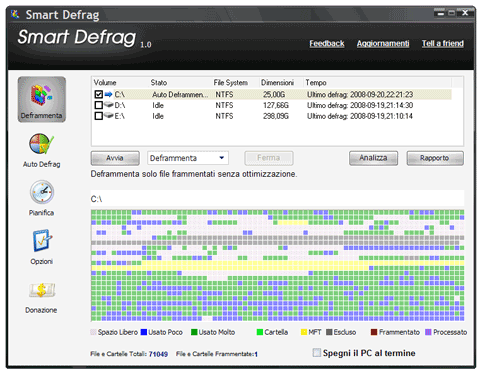Select the 127,66G size cell
Screen dimensions: 480x375
(x=276, y=105)
